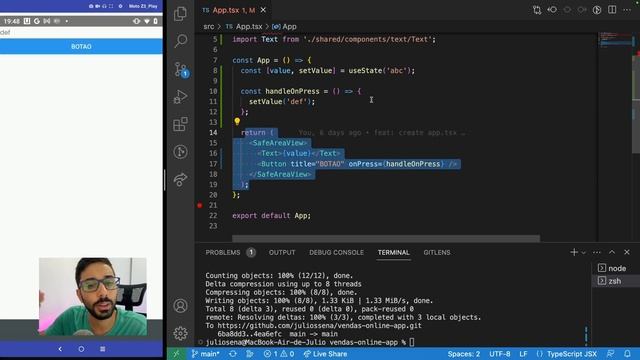Screen dimensions: 640x360
Task: Maximize the panel with chevron up
Action: coord(612,252)
